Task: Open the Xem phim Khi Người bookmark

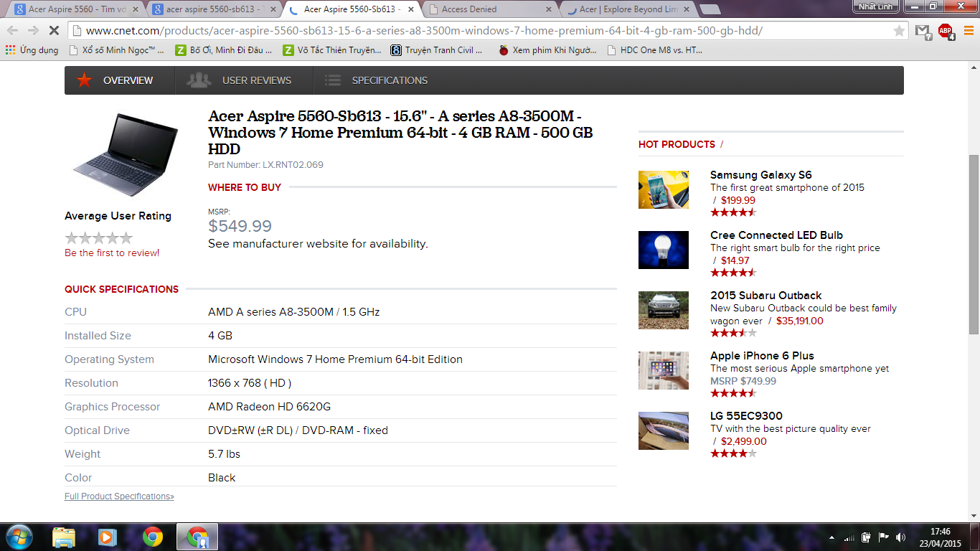Action: pos(547,50)
